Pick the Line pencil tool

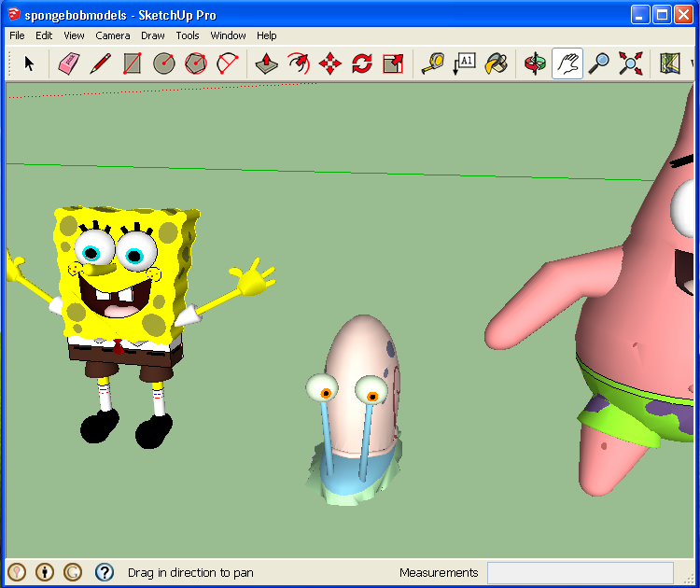tap(101, 63)
